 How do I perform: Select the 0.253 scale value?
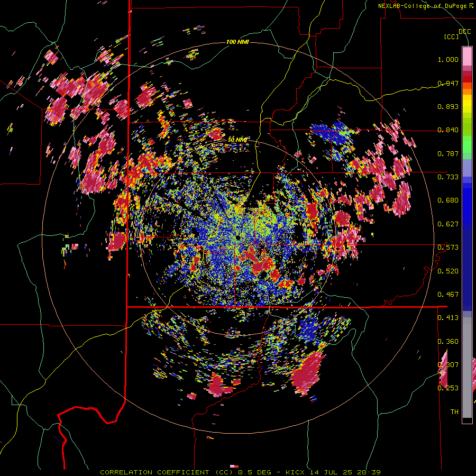(x=448, y=388)
